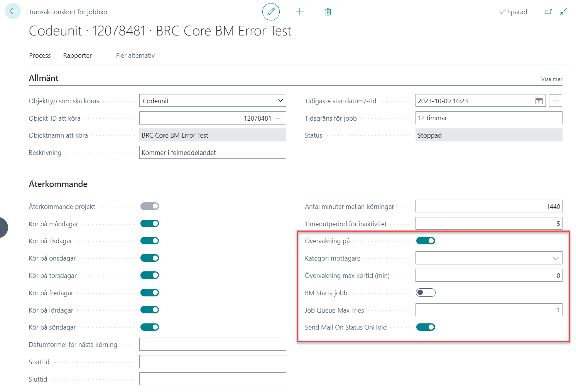Show Fler alternativ menu
Screen dimensions: 576x392
point(135,56)
